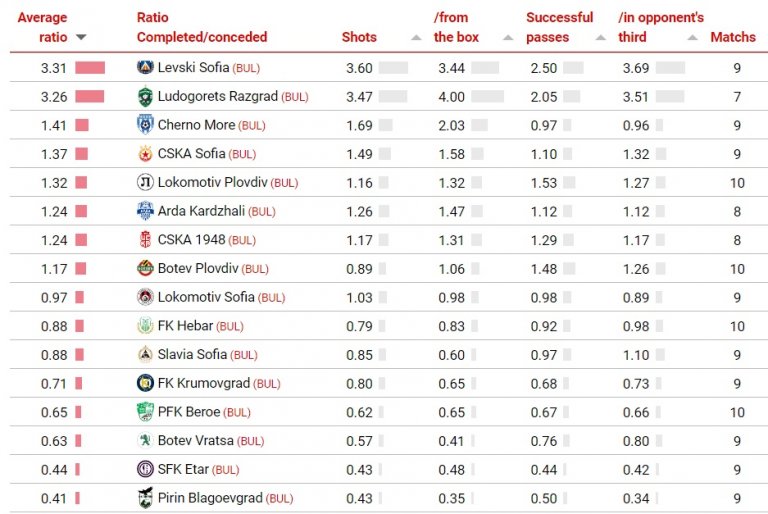Viewport: 768px width, 514px height.
Task: Sort by In opponent's third arrow
Action: click(692, 38)
